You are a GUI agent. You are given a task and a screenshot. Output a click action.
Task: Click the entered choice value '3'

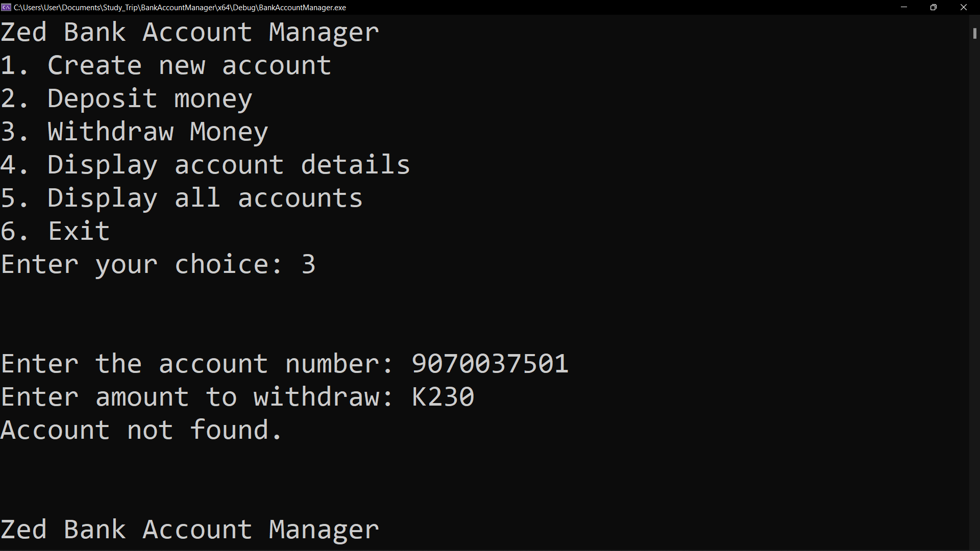tap(308, 264)
